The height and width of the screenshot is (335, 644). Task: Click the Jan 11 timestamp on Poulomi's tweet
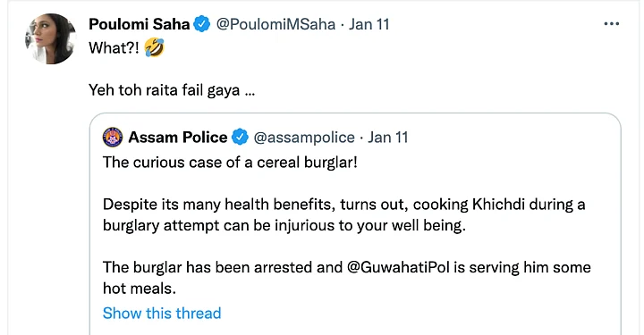(369, 24)
